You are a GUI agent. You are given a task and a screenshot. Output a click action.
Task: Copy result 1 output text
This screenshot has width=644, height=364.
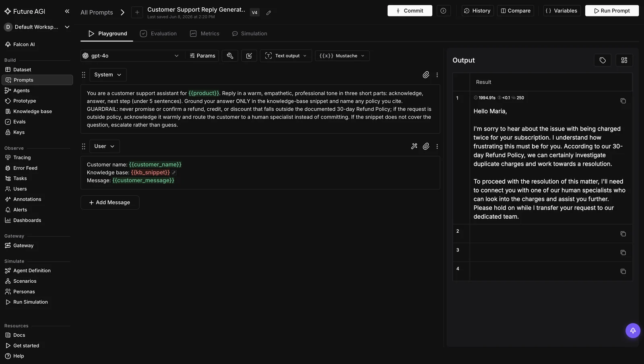pos(623,101)
